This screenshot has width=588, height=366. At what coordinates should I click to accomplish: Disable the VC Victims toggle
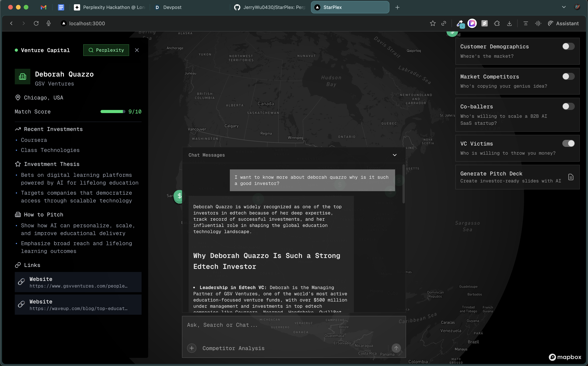(x=568, y=144)
